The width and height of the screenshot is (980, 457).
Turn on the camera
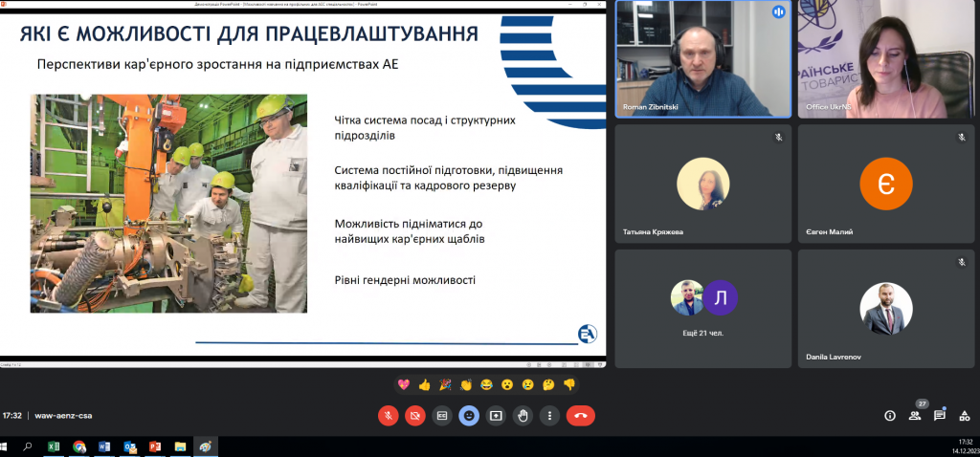point(415,416)
